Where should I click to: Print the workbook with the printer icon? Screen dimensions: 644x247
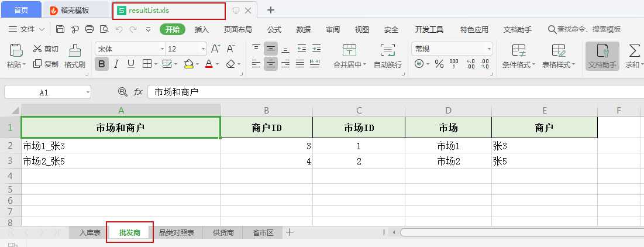click(89, 29)
